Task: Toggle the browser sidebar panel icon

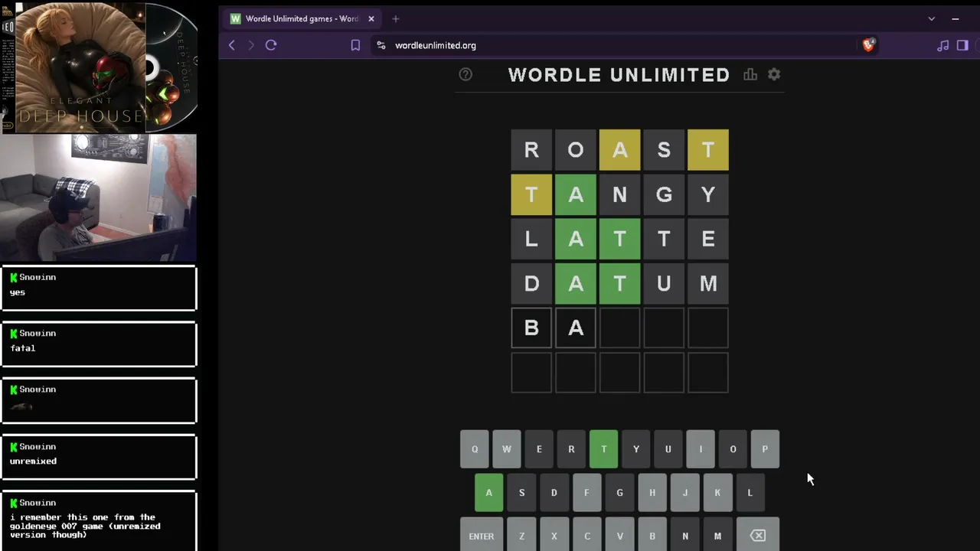Action: click(x=962, y=45)
